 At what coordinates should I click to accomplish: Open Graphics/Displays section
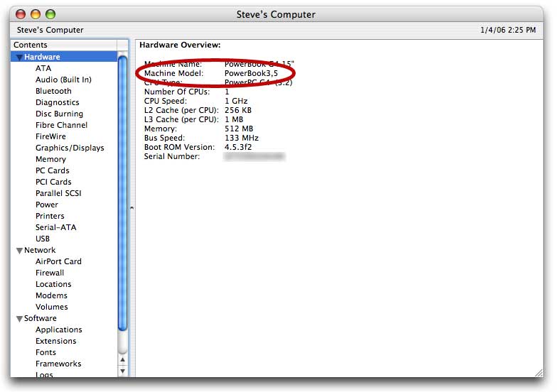(x=70, y=148)
